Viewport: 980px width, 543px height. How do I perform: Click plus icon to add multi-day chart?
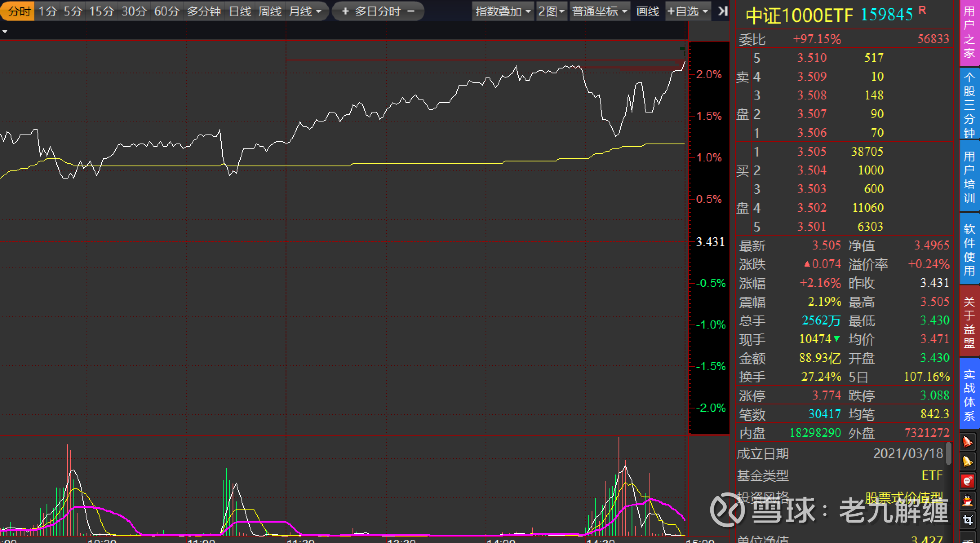coord(345,11)
